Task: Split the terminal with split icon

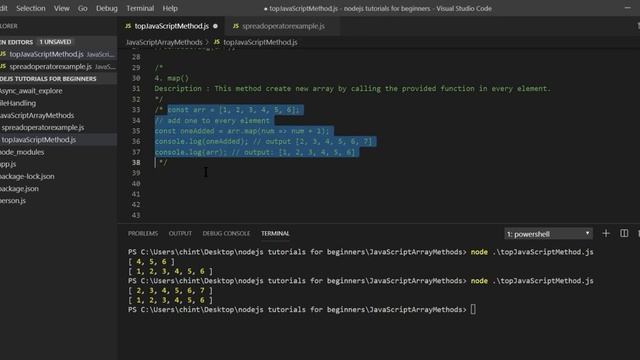Action: click(x=624, y=233)
